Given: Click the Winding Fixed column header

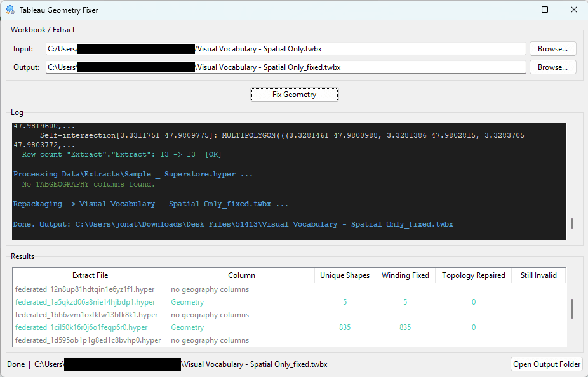Looking at the screenshot, I should pos(405,275).
